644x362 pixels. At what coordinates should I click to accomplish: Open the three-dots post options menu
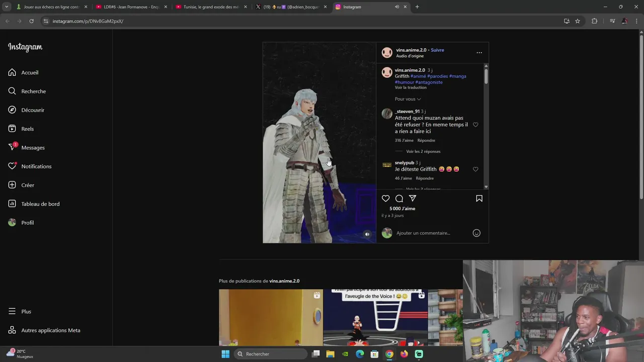[x=479, y=53]
